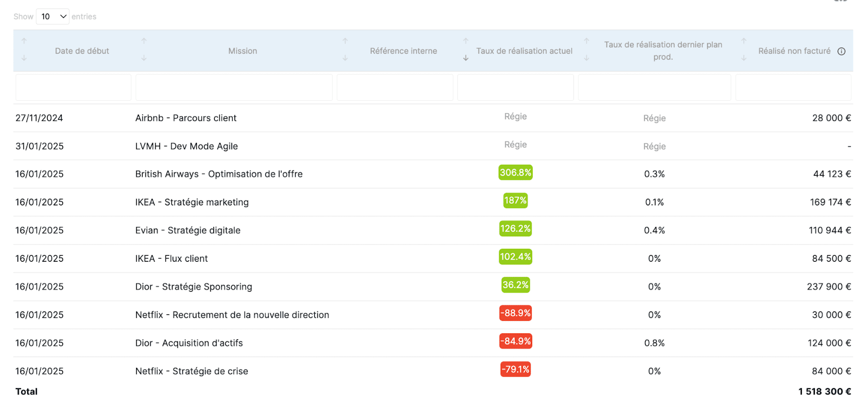Click the green 36.2% badge
Screen dimensions: 868x407
point(515,285)
